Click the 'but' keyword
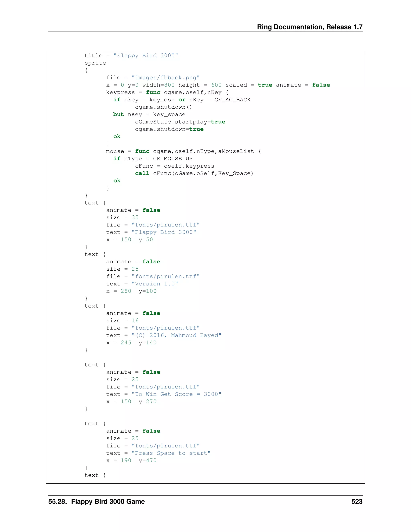 pos(118,114)
